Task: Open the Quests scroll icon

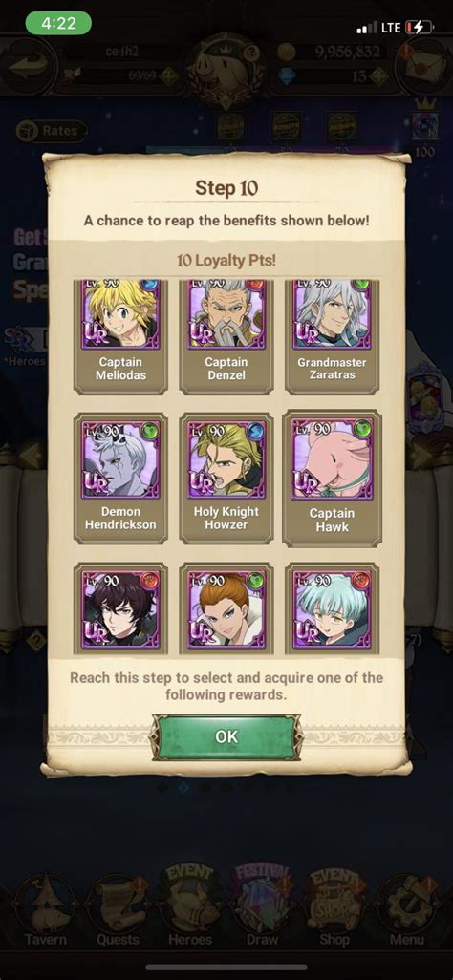Action: coord(117,910)
